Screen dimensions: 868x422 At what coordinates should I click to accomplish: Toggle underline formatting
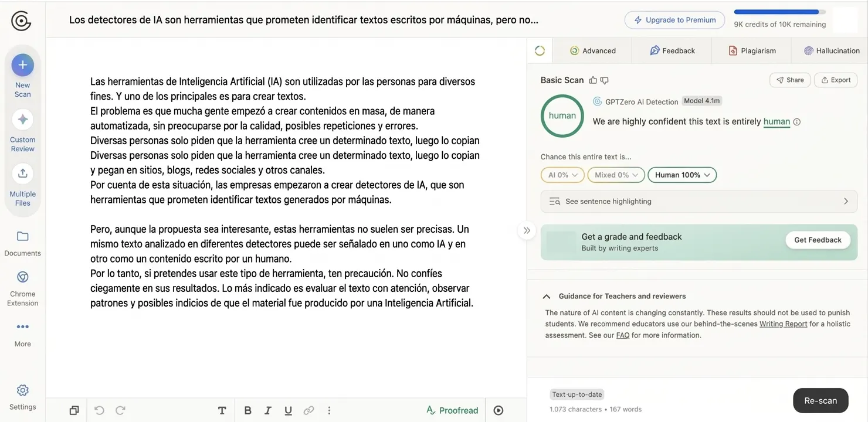(x=288, y=410)
